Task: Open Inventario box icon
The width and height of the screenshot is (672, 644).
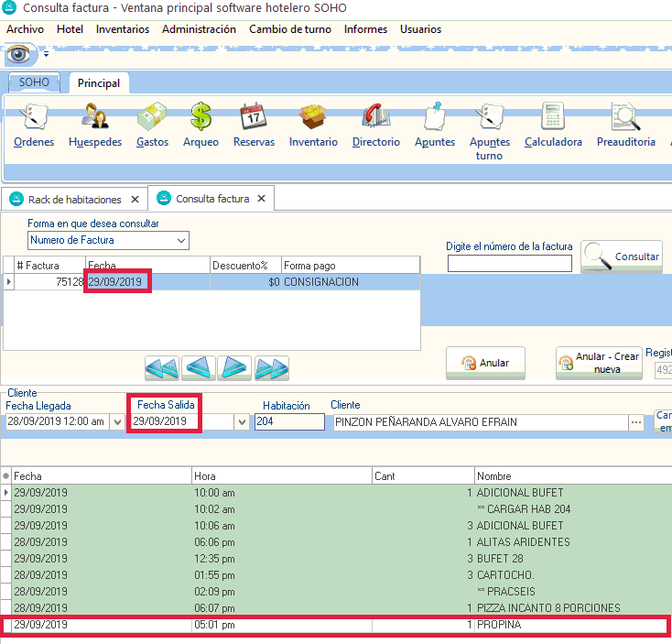Action: [x=313, y=125]
